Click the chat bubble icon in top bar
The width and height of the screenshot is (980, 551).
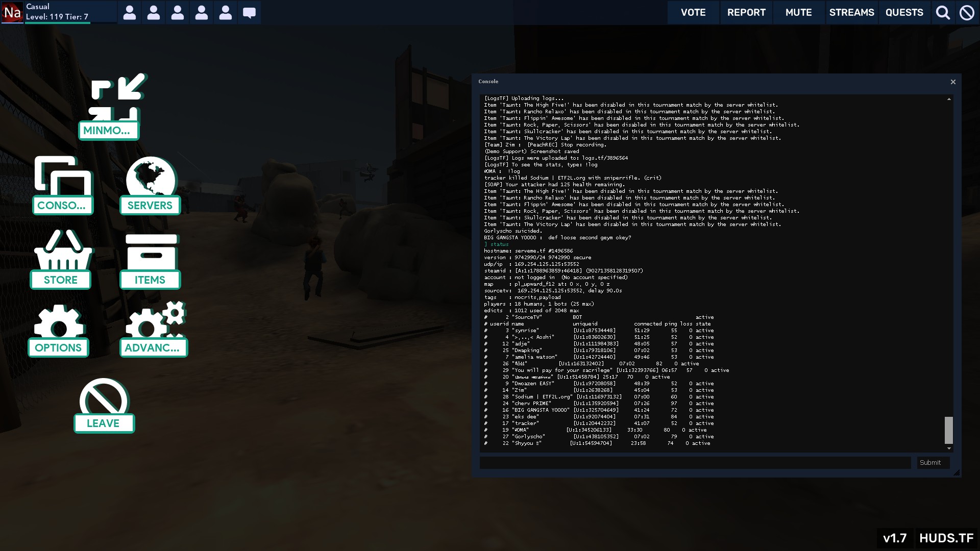coord(249,12)
